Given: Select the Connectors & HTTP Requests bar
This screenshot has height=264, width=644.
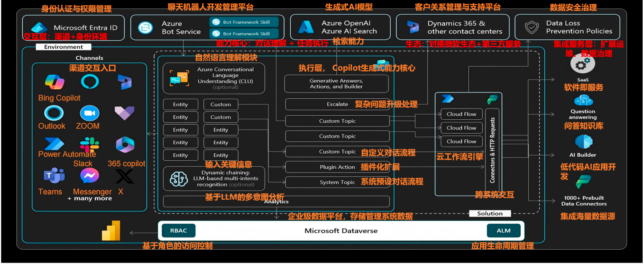Looking at the screenshot, I should point(492,150).
